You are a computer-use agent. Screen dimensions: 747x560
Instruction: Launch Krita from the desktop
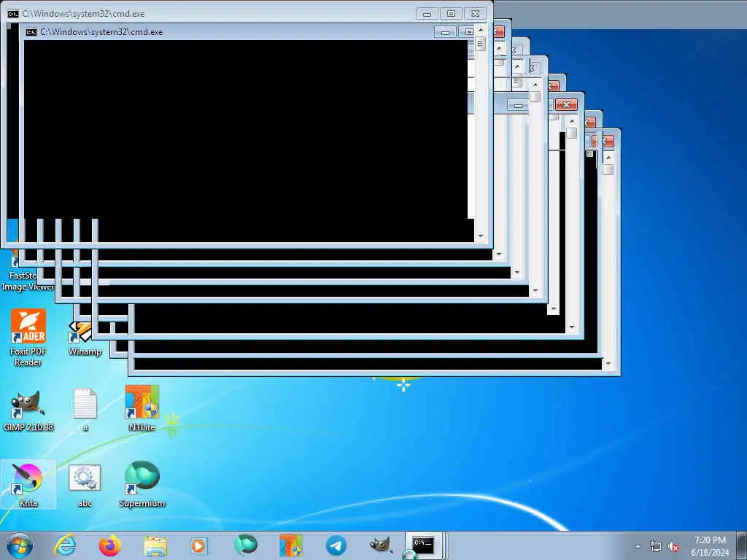tap(28, 484)
